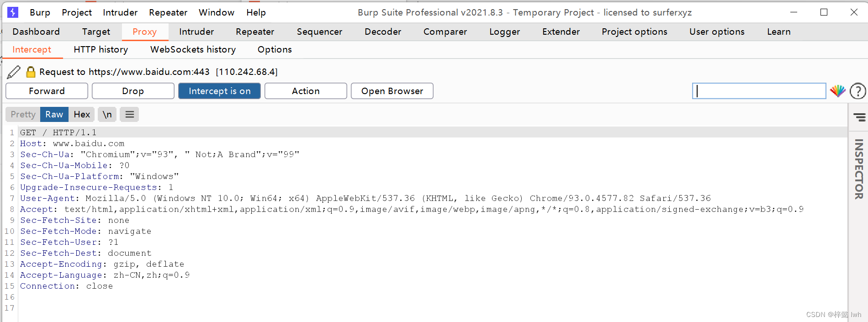Click the Accept-Encoding header line
Screen dimensions: 868x322
(102, 264)
